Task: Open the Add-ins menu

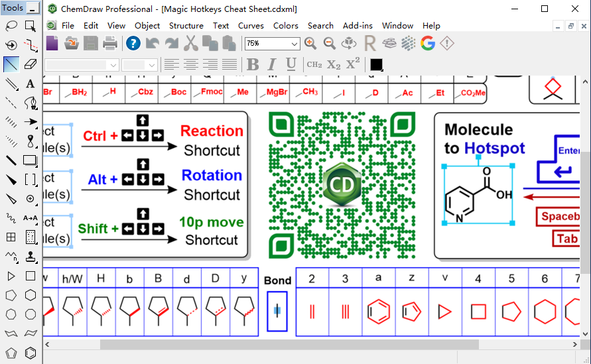Action: (358, 26)
